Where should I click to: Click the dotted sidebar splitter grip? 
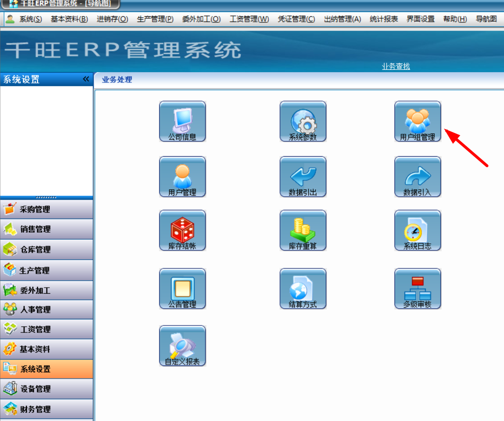[46, 197]
